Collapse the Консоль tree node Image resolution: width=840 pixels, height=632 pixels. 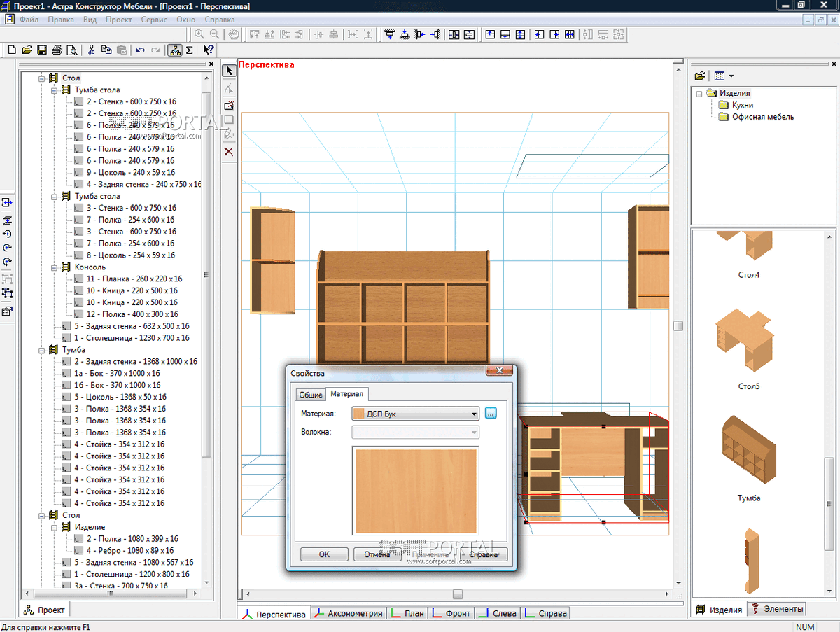55,267
